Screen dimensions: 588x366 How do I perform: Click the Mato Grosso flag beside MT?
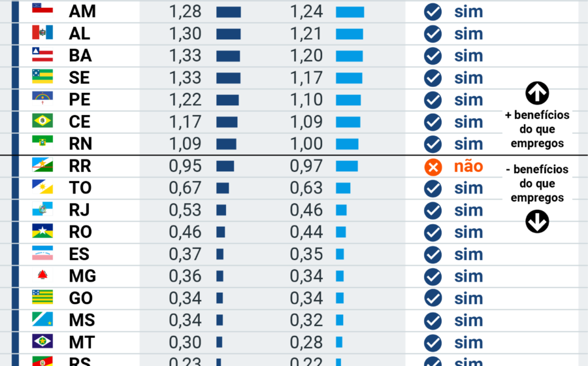42,341
